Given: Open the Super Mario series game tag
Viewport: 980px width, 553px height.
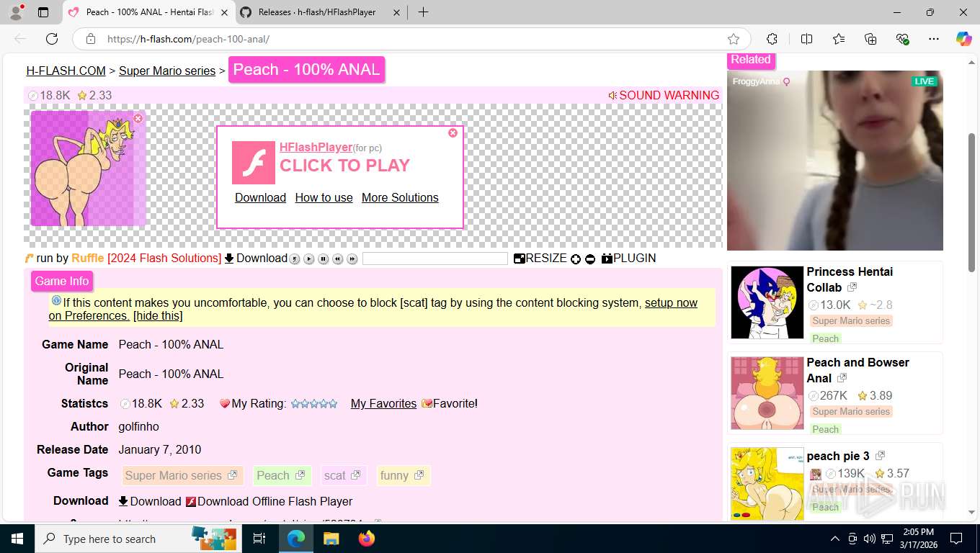Looking at the screenshot, I should (181, 475).
